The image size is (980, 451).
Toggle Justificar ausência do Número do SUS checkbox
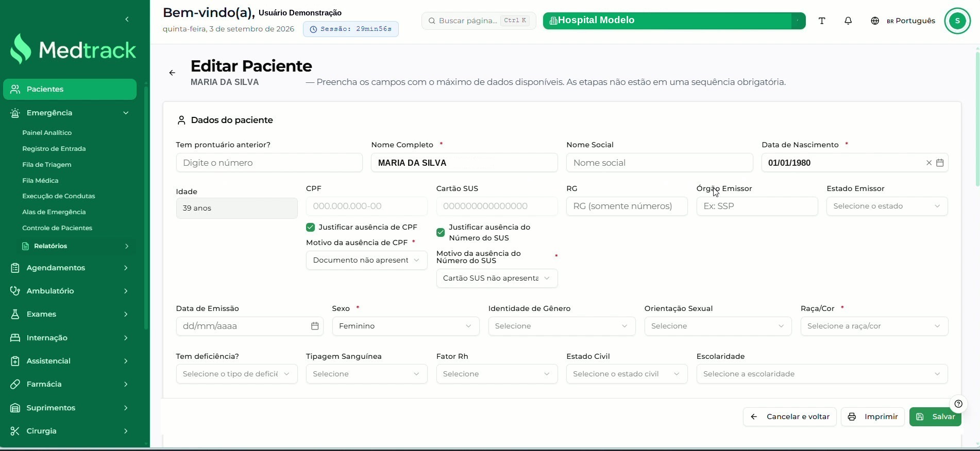tap(441, 233)
